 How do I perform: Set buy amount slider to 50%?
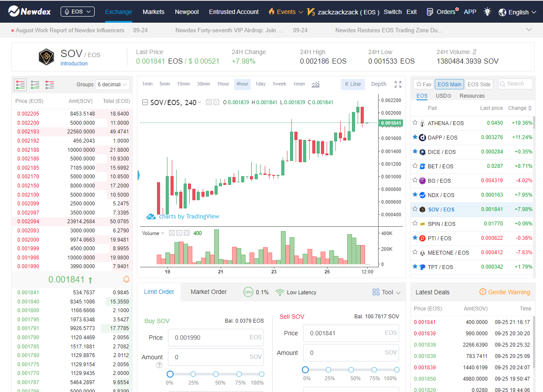tap(216, 374)
